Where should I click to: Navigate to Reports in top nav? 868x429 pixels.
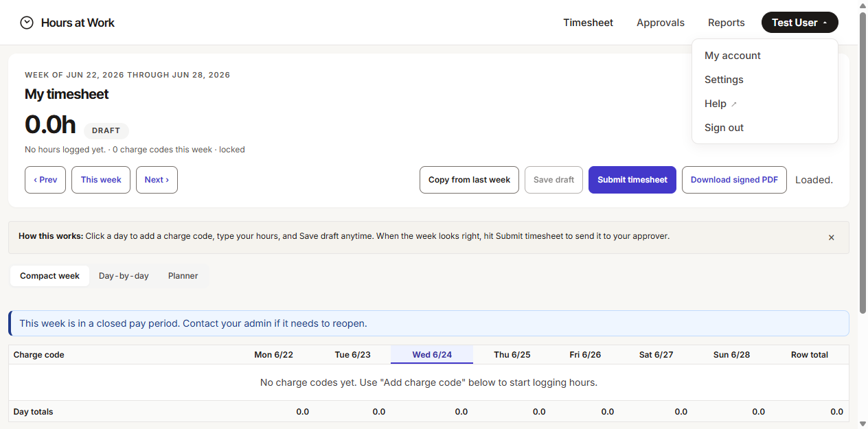click(x=726, y=23)
